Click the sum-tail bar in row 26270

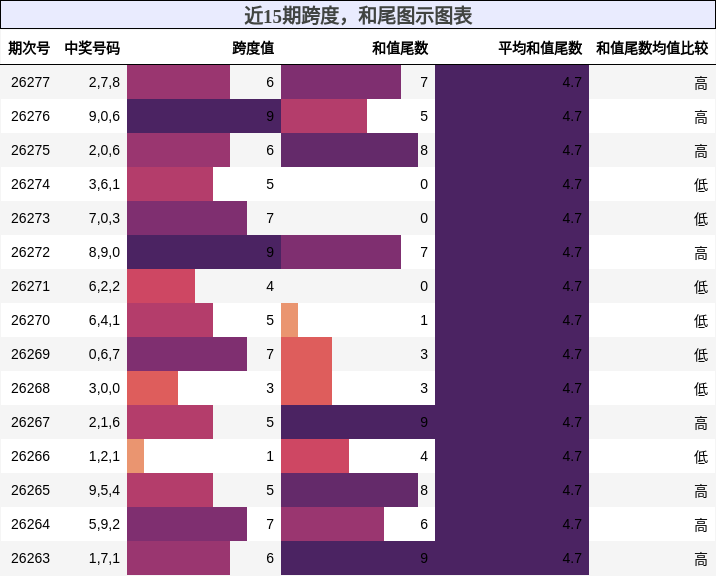(x=290, y=320)
